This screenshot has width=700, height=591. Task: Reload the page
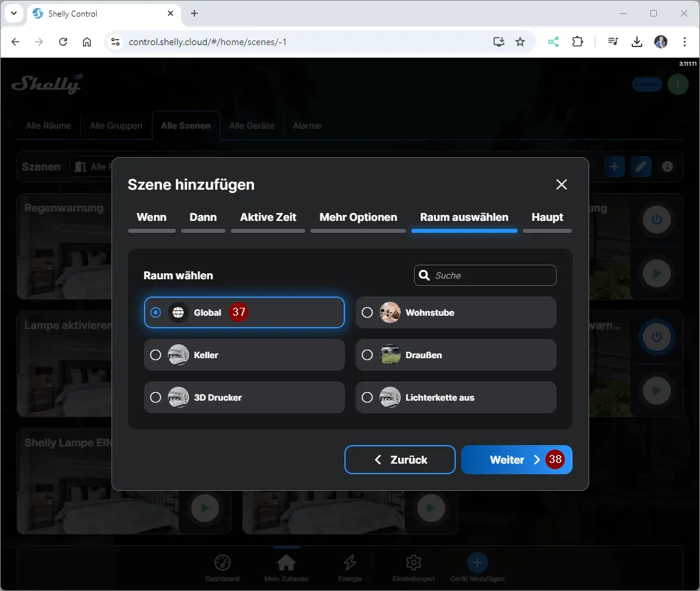63,42
